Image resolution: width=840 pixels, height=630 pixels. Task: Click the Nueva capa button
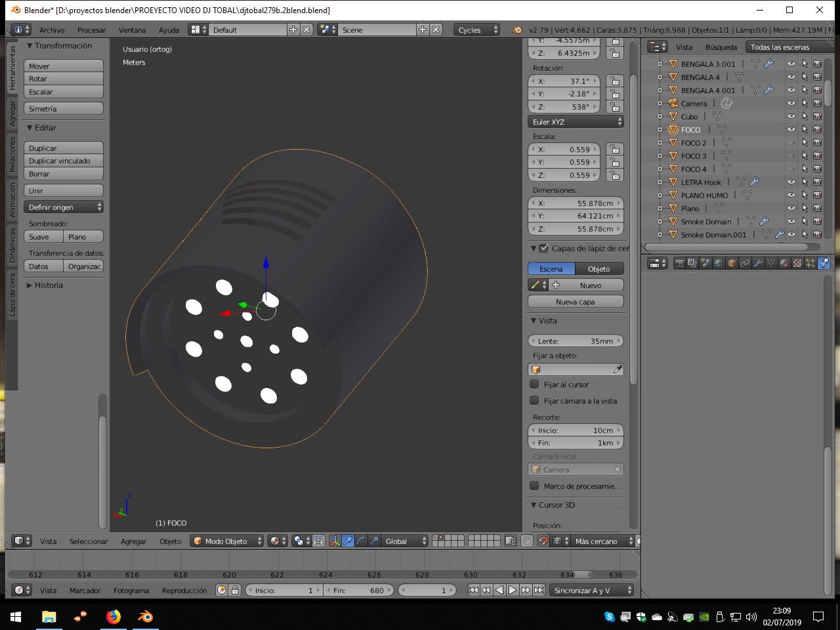pyautogui.click(x=575, y=302)
